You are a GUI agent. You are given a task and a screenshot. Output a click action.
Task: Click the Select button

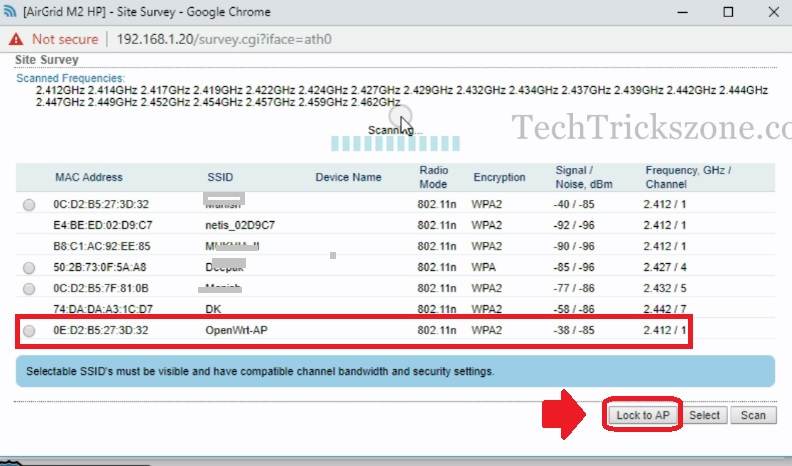(x=704, y=415)
